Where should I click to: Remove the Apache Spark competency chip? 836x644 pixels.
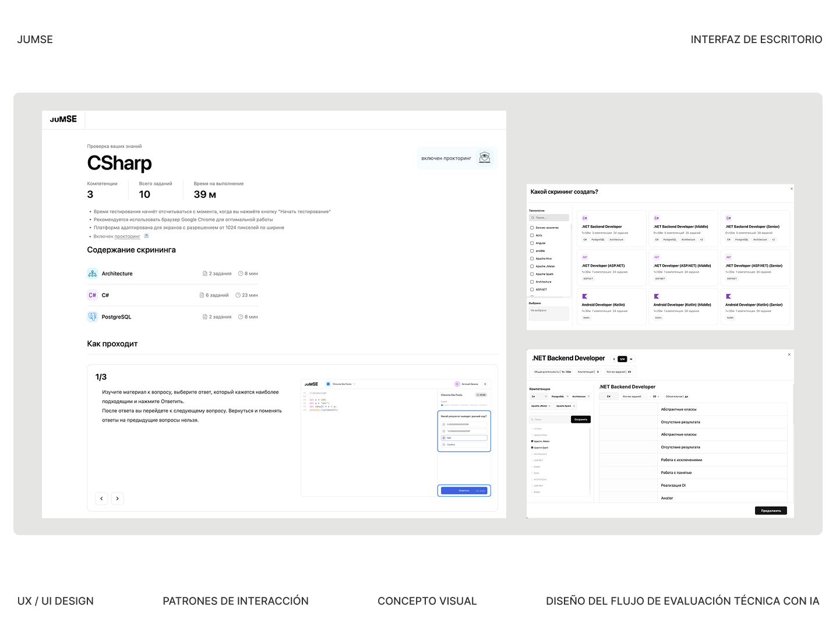pyautogui.click(x=574, y=406)
